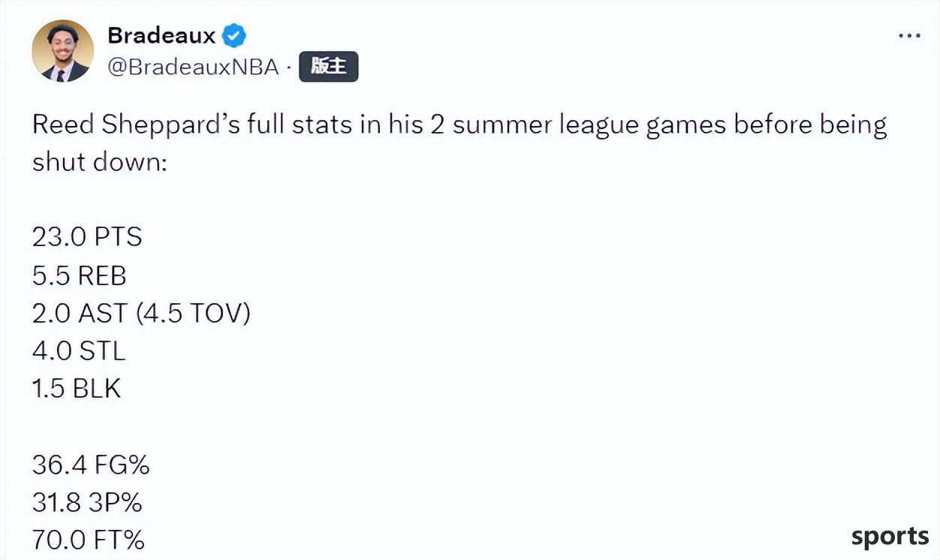Click the words 'summer league games'
This screenshot has width=940, height=560.
tap(589, 125)
